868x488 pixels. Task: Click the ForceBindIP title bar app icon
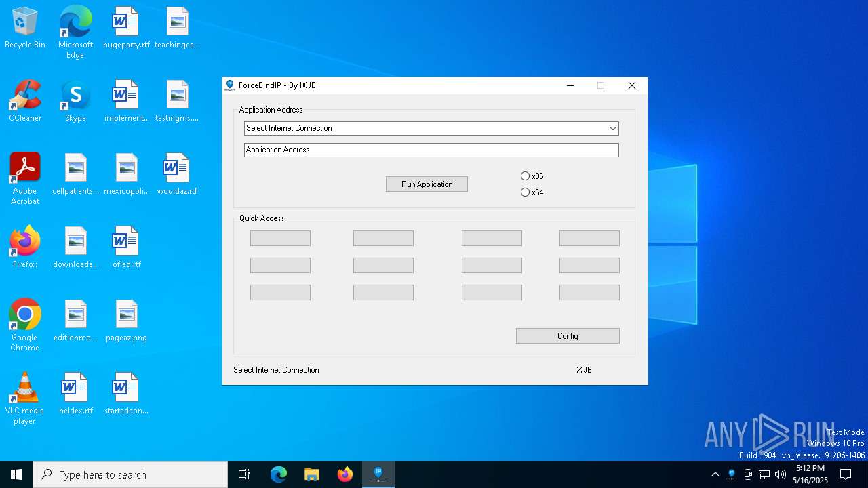pos(230,85)
